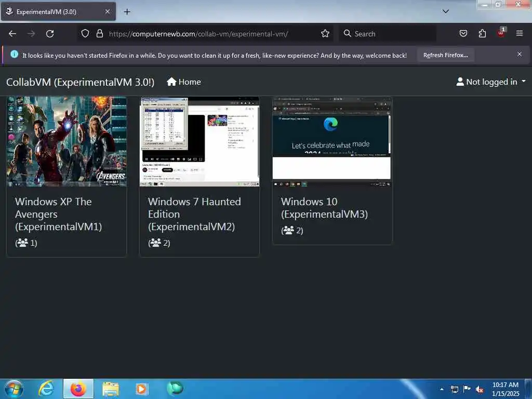The width and height of the screenshot is (532, 399).
Task: Go to Home in the navbar
Action: (x=183, y=82)
